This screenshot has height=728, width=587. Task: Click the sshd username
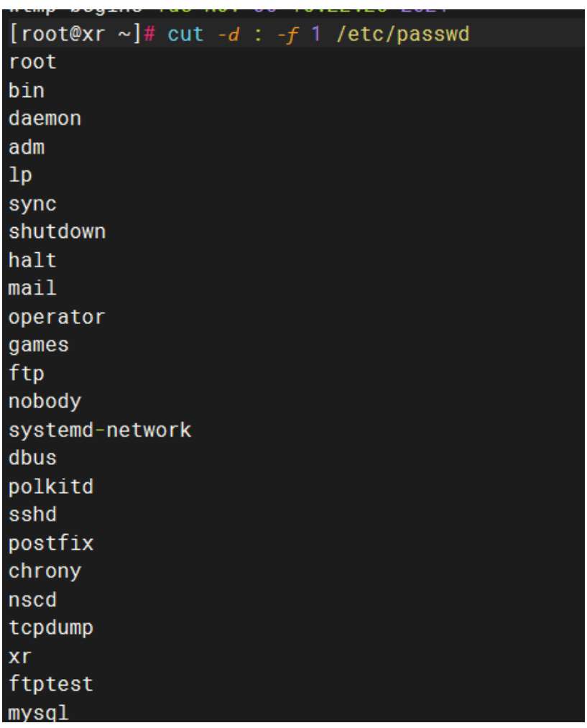(x=32, y=515)
